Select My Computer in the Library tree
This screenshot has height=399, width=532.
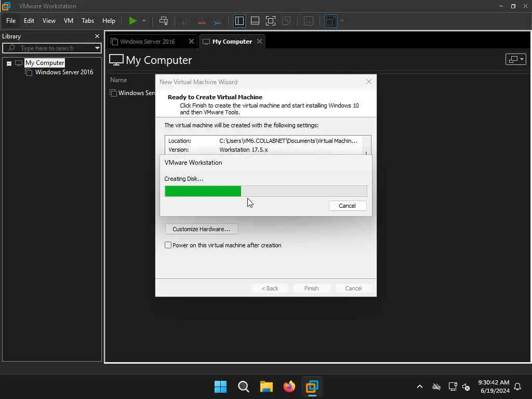point(45,63)
